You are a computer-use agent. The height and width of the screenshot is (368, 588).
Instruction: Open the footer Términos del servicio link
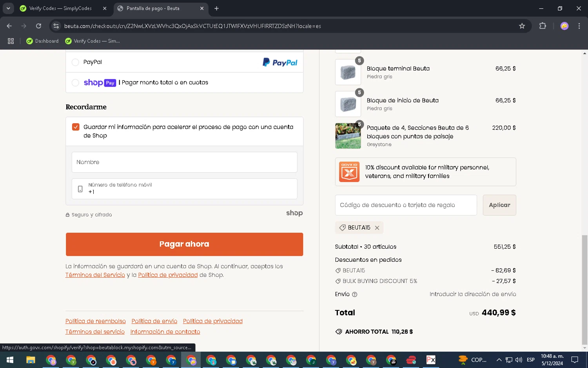[95, 332]
